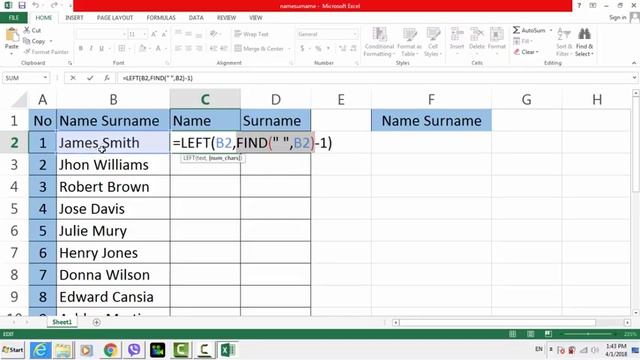Switch to Normal view in status bar
This screenshot has height=360, width=640.
pyautogui.click(x=512, y=334)
